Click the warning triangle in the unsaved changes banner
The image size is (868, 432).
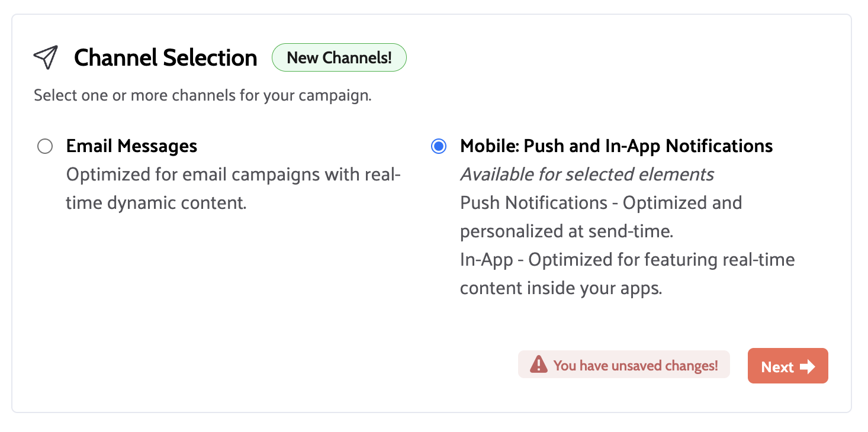538,365
